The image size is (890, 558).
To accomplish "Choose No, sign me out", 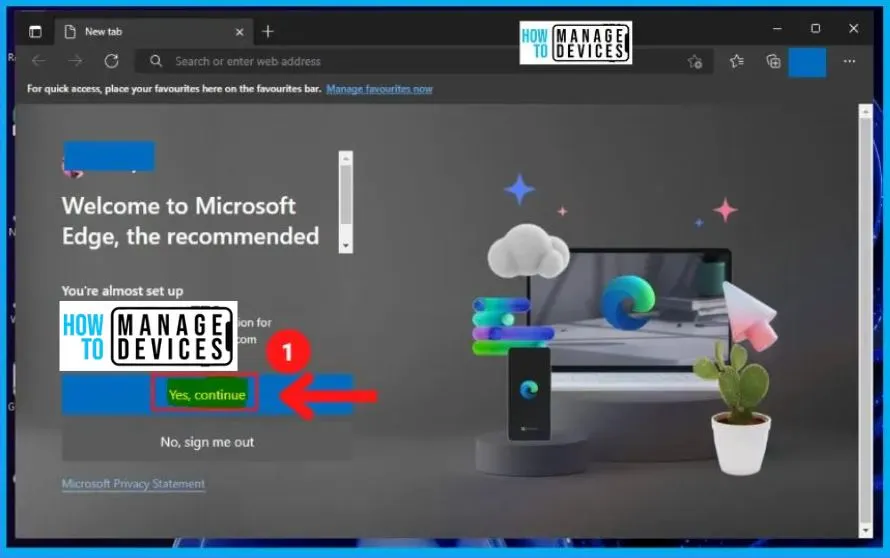I will (x=207, y=442).
